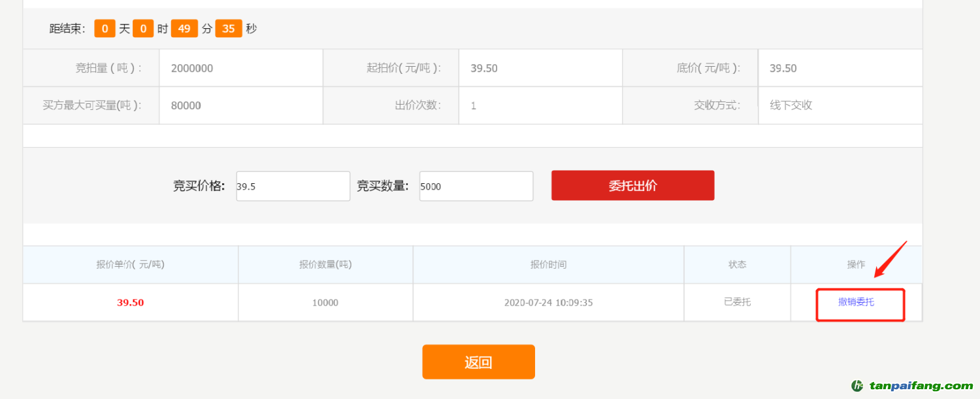
Task: Click the red 39.50 bid price cell
Action: pos(130,303)
